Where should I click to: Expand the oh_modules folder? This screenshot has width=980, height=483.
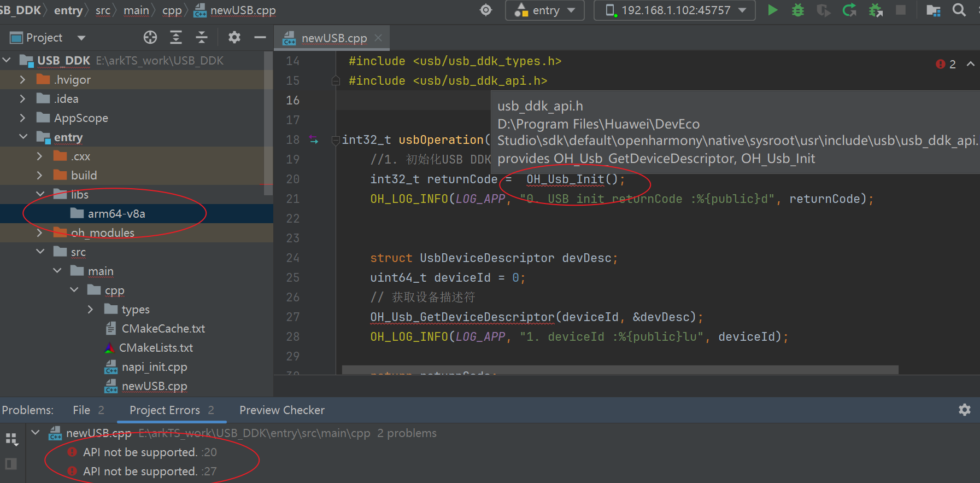click(x=39, y=232)
